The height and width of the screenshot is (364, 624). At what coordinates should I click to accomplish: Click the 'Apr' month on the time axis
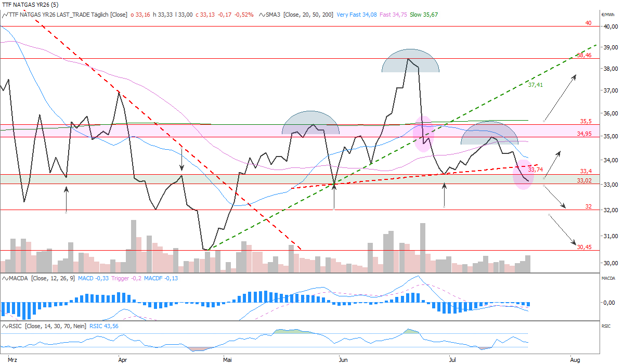point(123,359)
